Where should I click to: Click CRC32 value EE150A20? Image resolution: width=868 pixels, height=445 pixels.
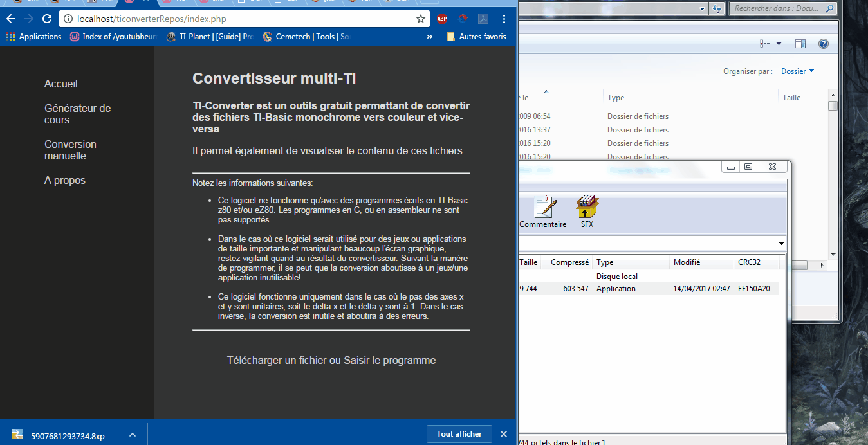pyautogui.click(x=754, y=289)
